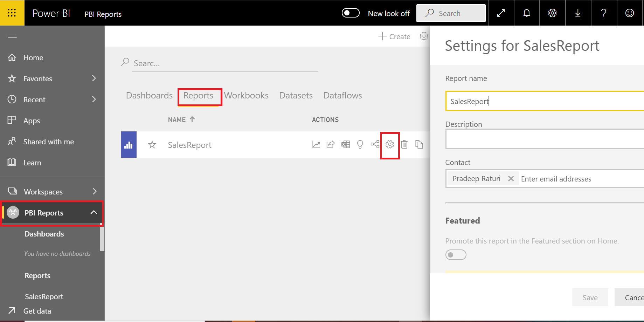Expand the Workspaces section
The height and width of the screenshot is (322, 644).
click(x=94, y=191)
